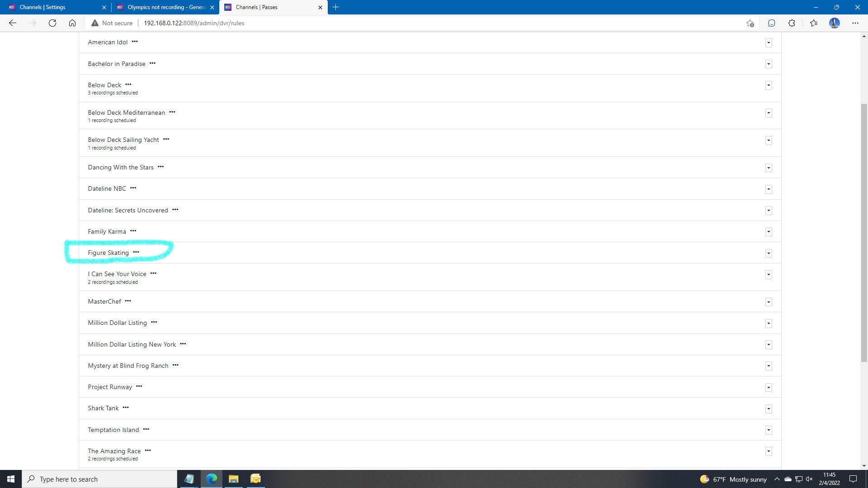Click the Project Runway pass title
The height and width of the screenshot is (488, 868).
pos(110,387)
